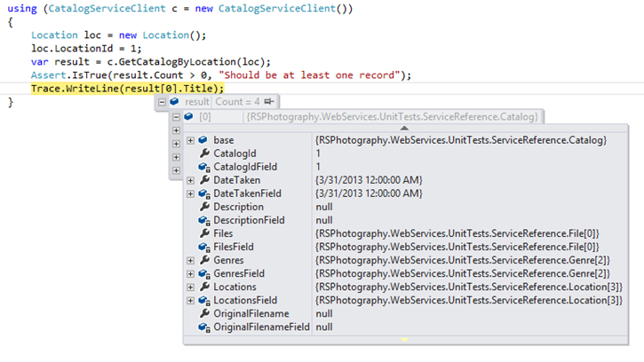The width and height of the screenshot is (644, 362).
Task: Expand the LocationsField member
Action: coord(190,300)
